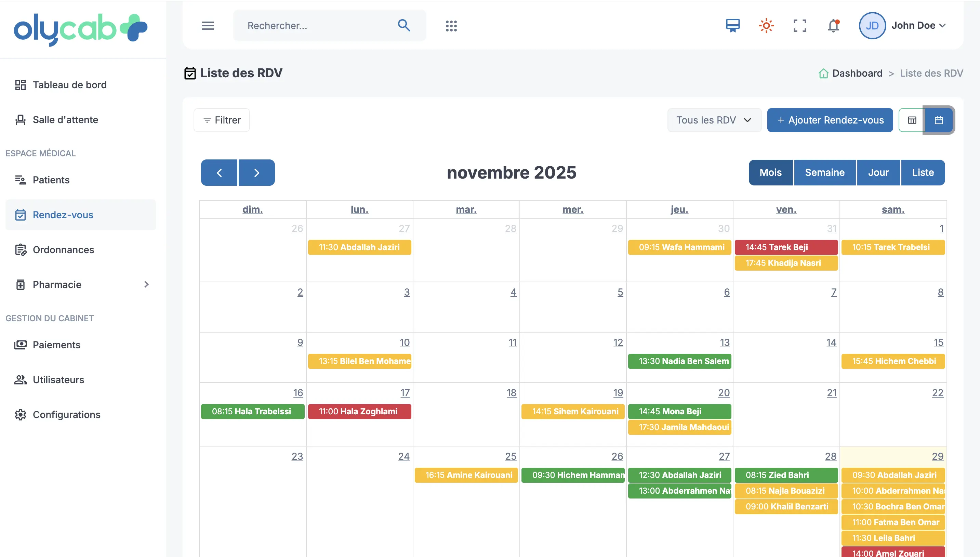Switch to the Liste view tab

[x=923, y=172]
